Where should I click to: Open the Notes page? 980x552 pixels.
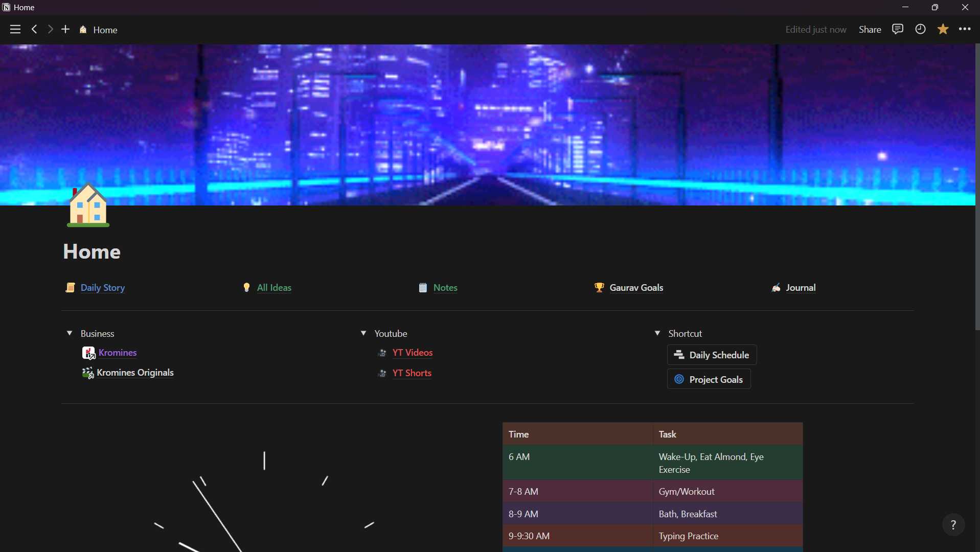pos(445,288)
